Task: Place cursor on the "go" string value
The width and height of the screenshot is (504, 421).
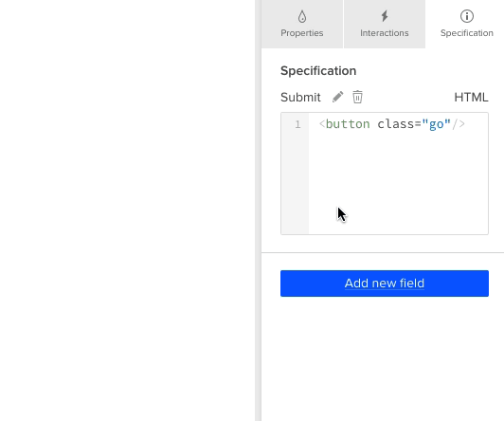Action: pyautogui.click(x=437, y=124)
